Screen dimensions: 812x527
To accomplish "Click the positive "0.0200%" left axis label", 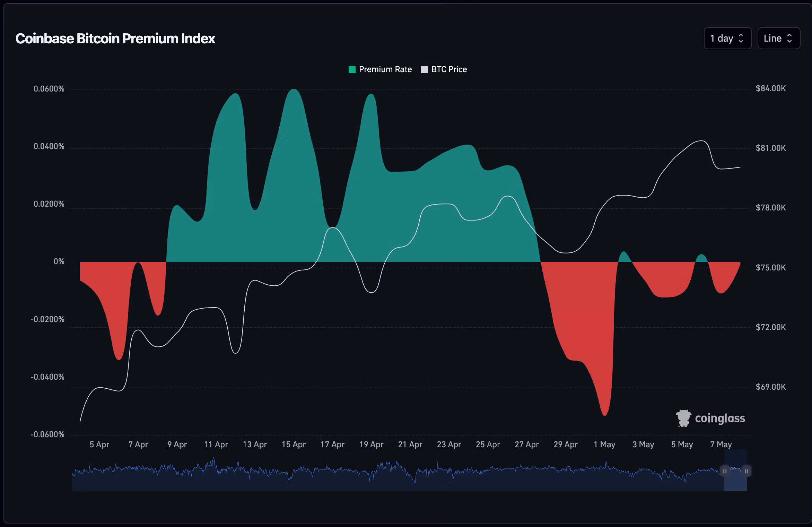I will point(49,204).
